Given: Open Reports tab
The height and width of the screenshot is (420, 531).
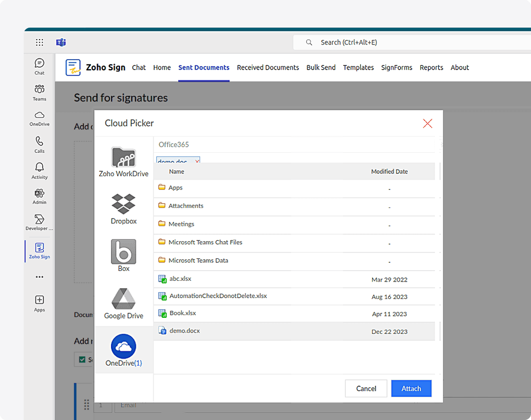Looking at the screenshot, I should point(431,67).
